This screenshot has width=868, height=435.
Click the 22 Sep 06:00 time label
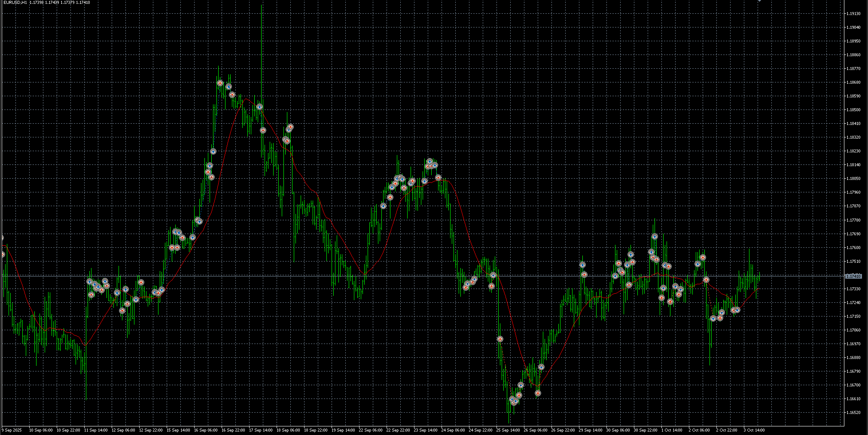pyautogui.click(x=371, y=430)
